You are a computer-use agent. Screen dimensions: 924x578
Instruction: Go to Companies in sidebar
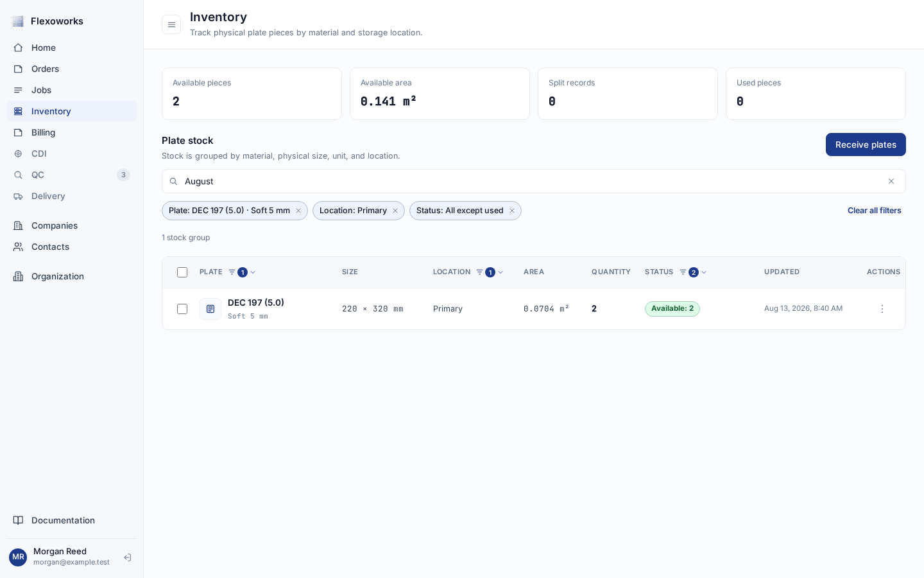tap(71, 225)
